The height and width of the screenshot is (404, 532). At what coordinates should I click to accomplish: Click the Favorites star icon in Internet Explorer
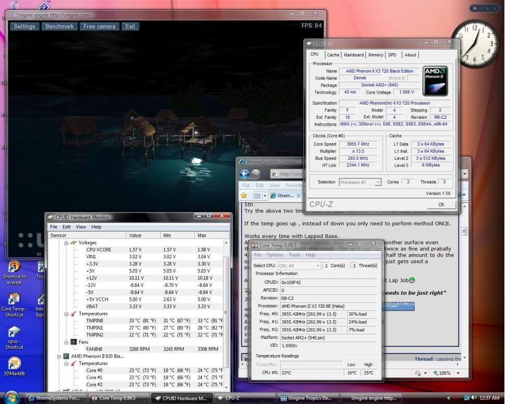tap(244, 195)
